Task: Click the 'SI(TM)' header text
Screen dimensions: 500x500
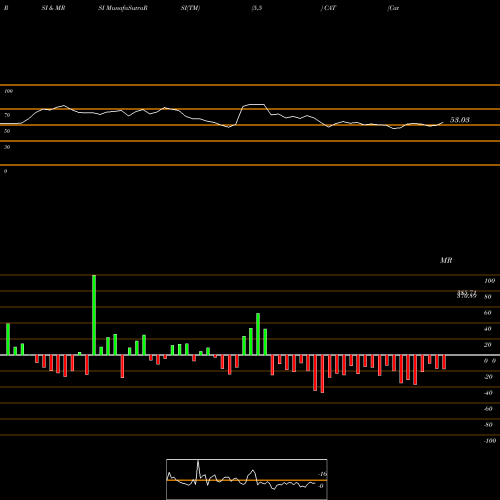Action: 190,8
